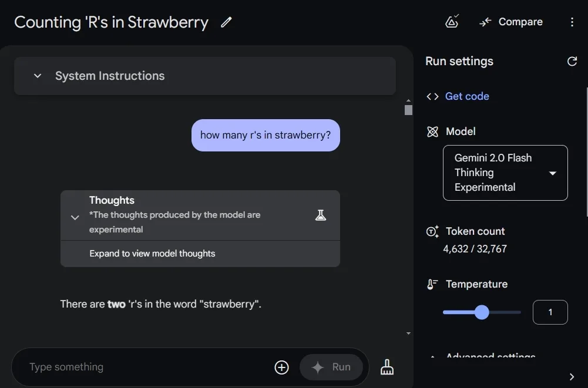The image size is (588, 388).
Task: Click the experimental flask icon in Thoughts
Action: pyautogui.click(x=321, y=215)
